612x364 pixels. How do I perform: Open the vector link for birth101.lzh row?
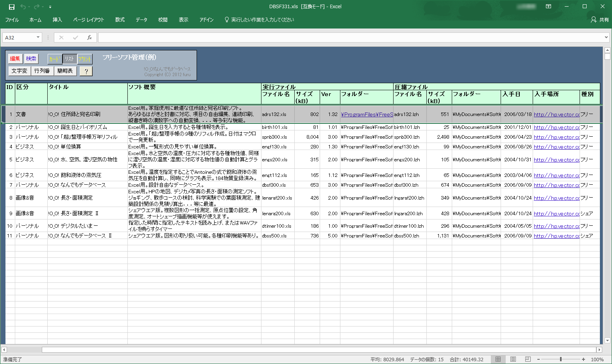(x=557, y=127)
